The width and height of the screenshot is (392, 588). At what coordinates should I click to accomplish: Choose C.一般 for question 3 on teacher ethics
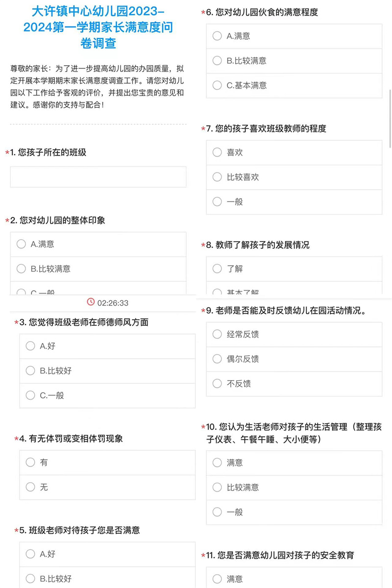(x=30, y=395)
